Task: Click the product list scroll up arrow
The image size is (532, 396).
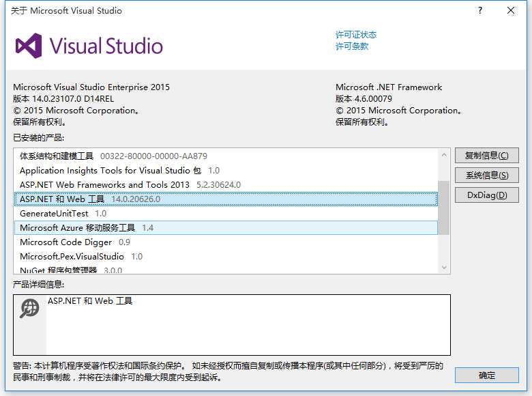Action: click(x=444, y=155)
